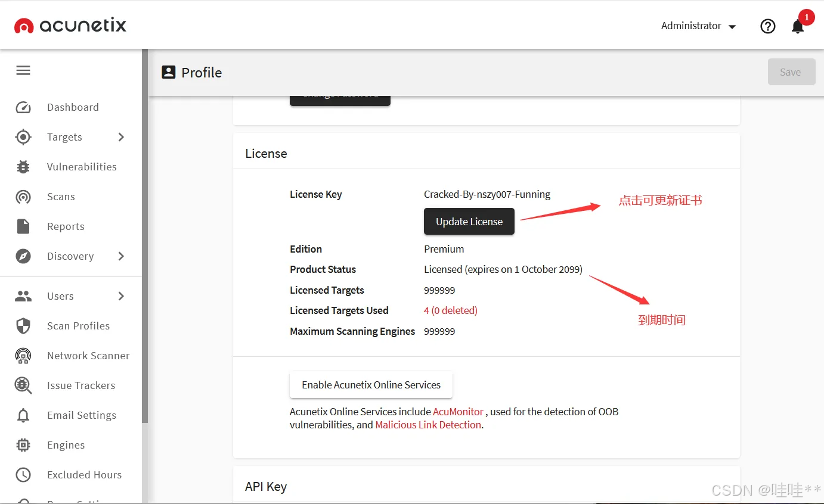Click the Premium edition value
The width and height of the screenshot is (824, 504).
pos(444,249)
